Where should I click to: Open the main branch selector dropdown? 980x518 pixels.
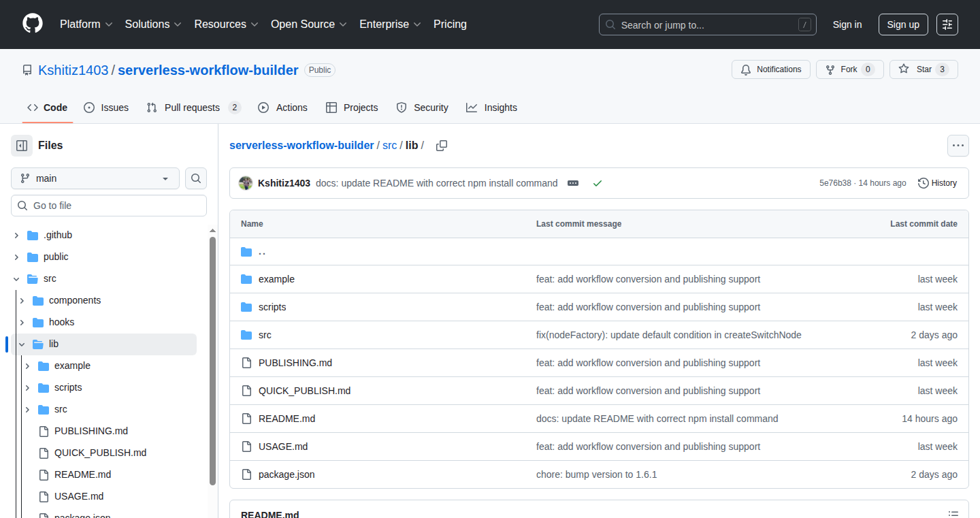pos(95,178)
